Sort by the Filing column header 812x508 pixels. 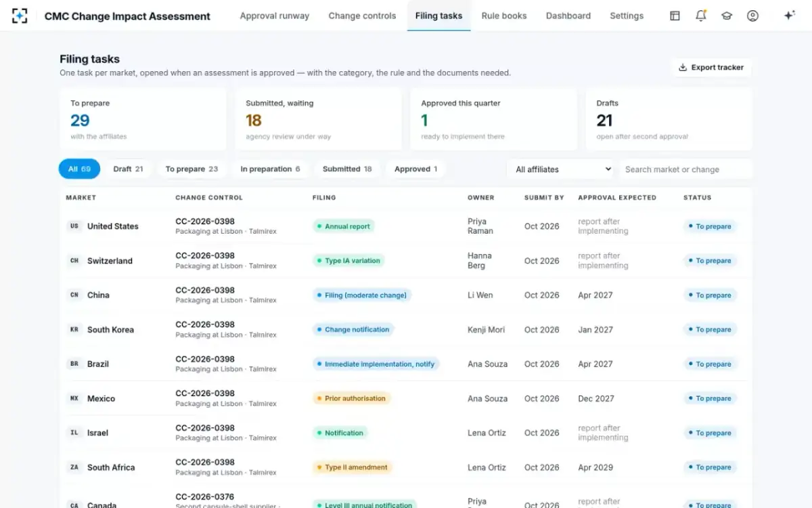coord(324,198)
